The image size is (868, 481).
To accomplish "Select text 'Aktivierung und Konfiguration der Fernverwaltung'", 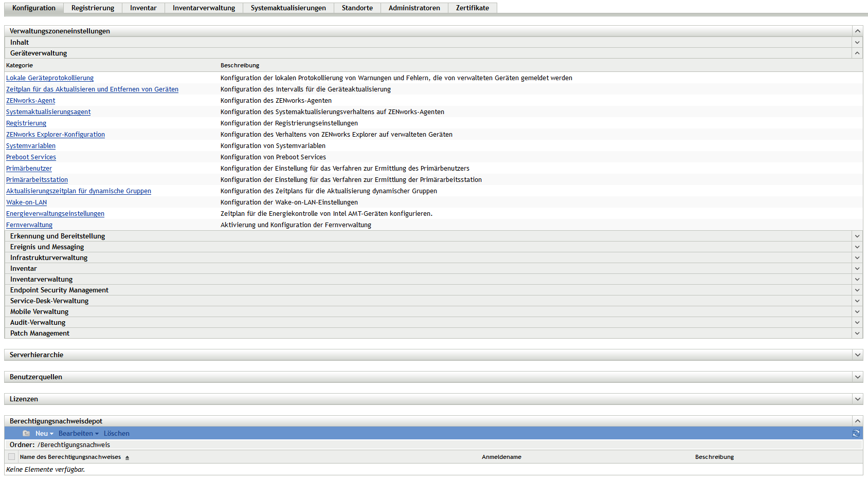I will pyautogui.click(x=296, y=225).
